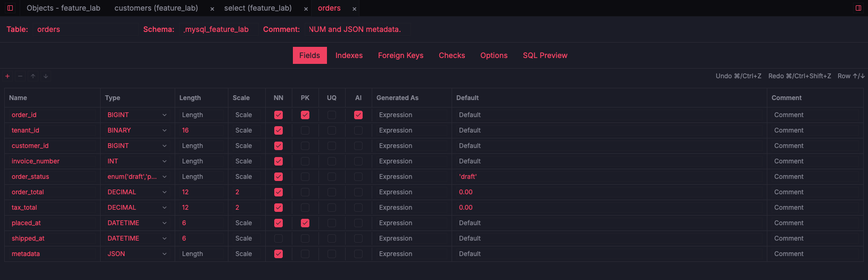
Task: Edit the Length value 6 for placed_at
Action: click(201, 223)
